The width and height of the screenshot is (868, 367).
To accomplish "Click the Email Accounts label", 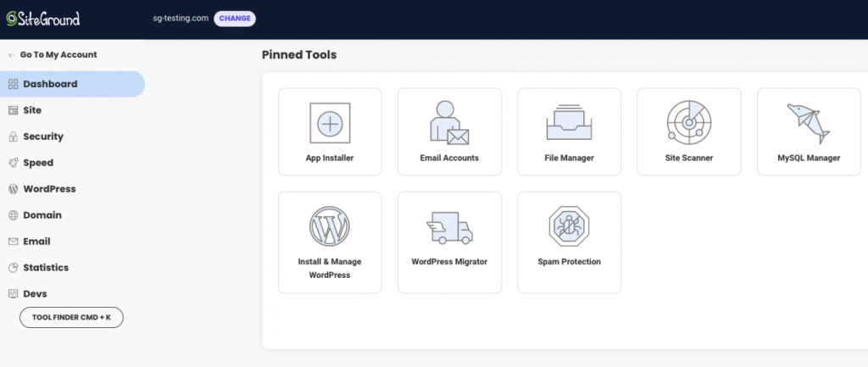I will (449, 158).
